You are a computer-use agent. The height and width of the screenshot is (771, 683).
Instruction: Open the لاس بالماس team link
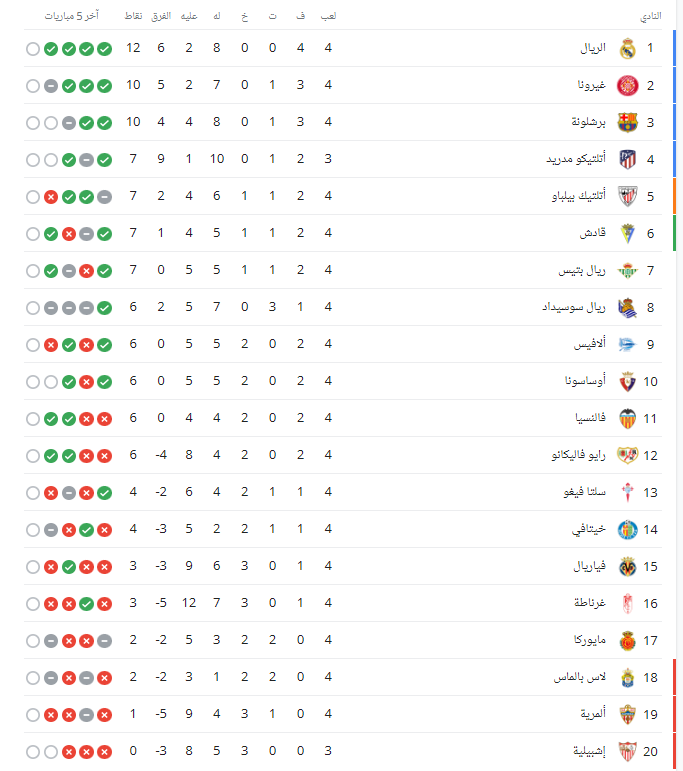(x=580, y=677)
